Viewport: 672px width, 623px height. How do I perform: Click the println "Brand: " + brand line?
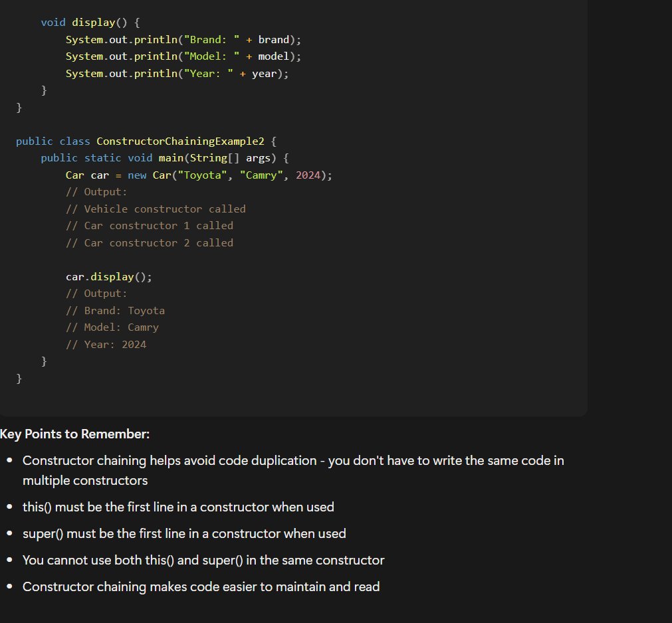[183, 39]
